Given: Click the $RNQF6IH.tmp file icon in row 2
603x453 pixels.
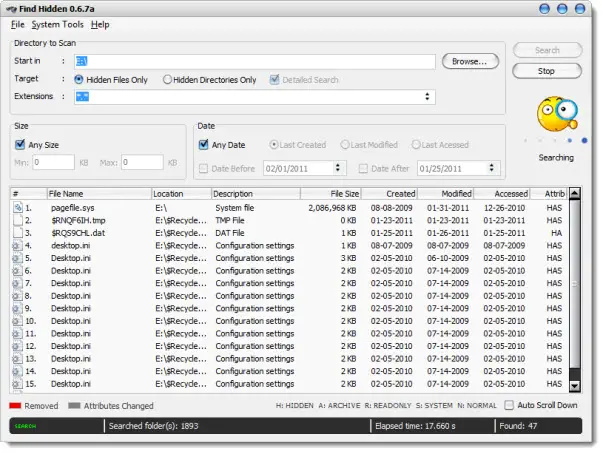Looking at the screenshot, I should point(18,220).
